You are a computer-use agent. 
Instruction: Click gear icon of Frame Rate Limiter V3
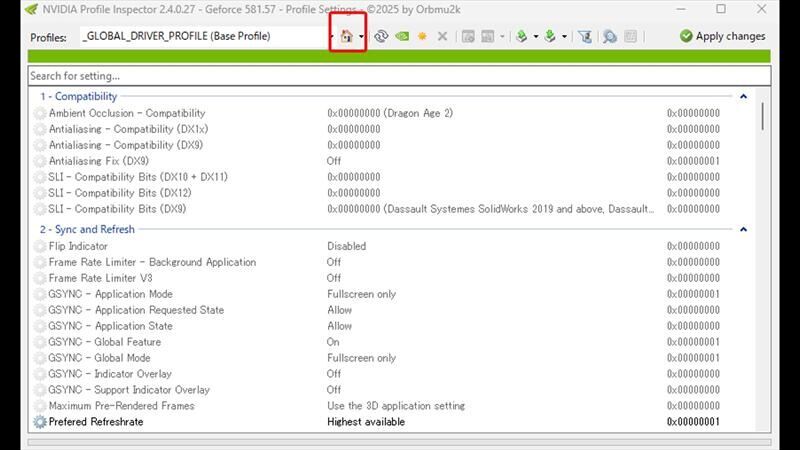tap(40, 278)
